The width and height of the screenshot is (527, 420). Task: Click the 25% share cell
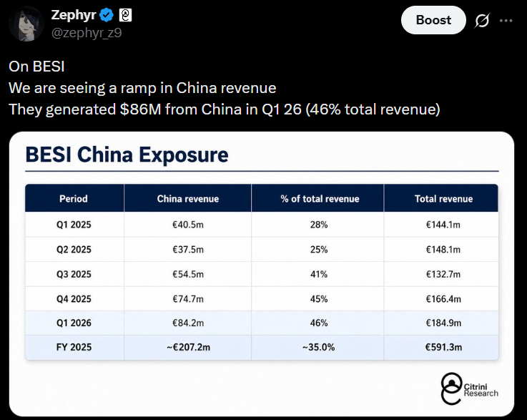(319, 250)
